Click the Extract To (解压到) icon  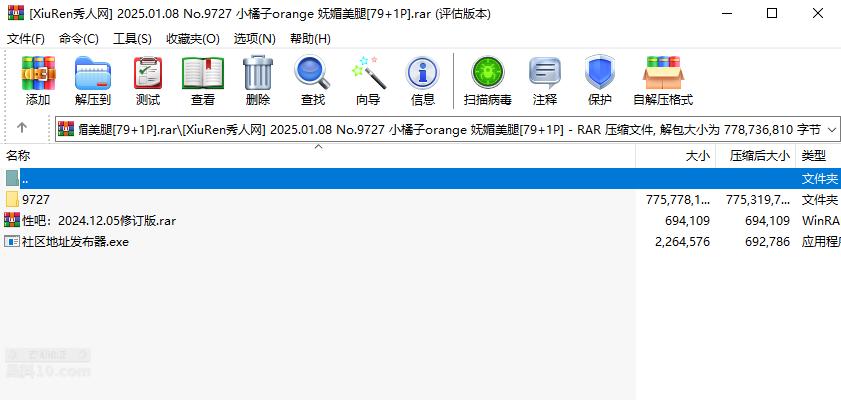(x=93, y=73)
